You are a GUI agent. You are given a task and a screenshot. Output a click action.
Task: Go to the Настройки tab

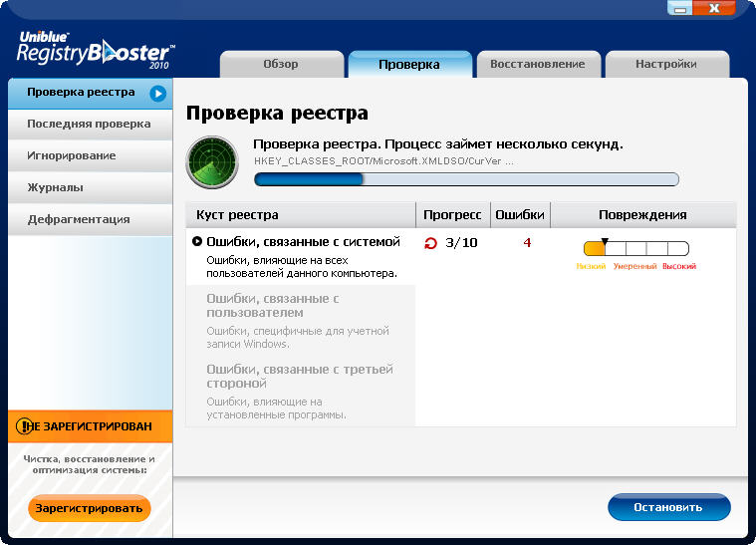[x=666, y=64]
